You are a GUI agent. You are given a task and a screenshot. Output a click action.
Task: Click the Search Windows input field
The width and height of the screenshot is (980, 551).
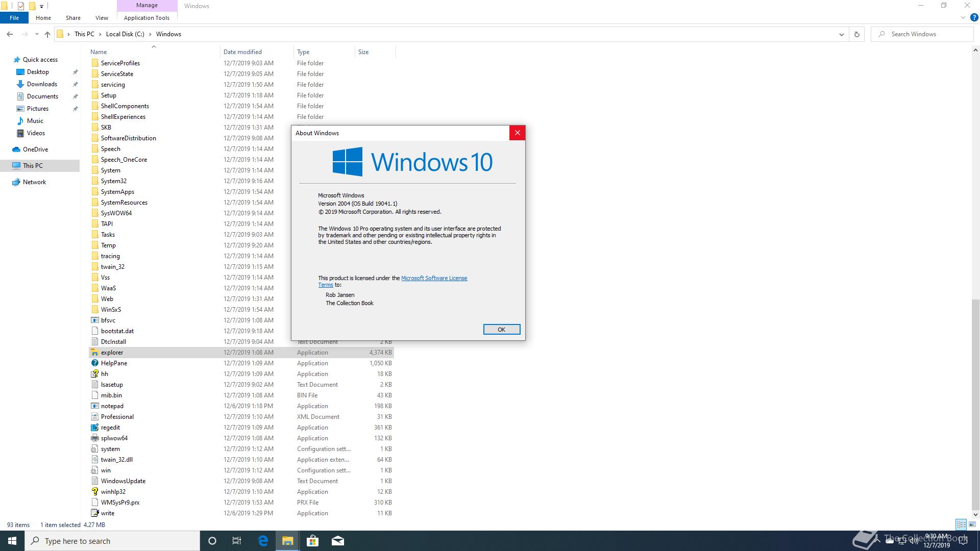922,34
